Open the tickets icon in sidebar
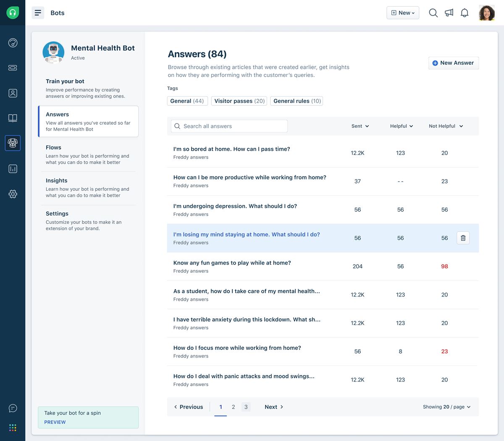The image size is (504, 441). tap(13, 68)
